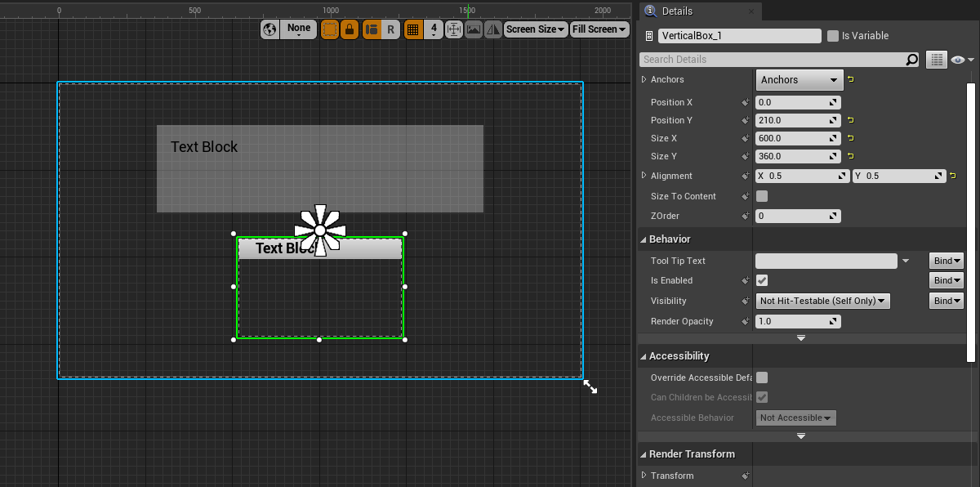Click ZOrder bind icon
This screenshot has width=980, height=487.
[x=745, y=217]
